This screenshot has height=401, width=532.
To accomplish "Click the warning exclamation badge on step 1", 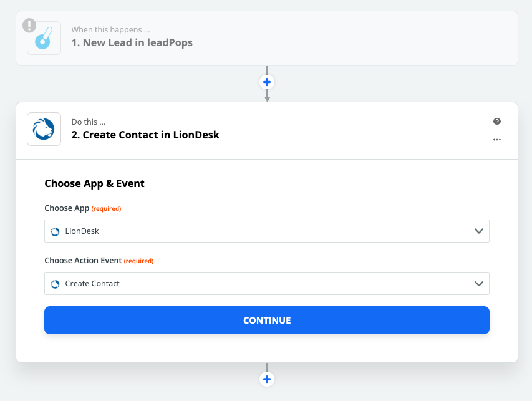I will (x=29, y=26).
